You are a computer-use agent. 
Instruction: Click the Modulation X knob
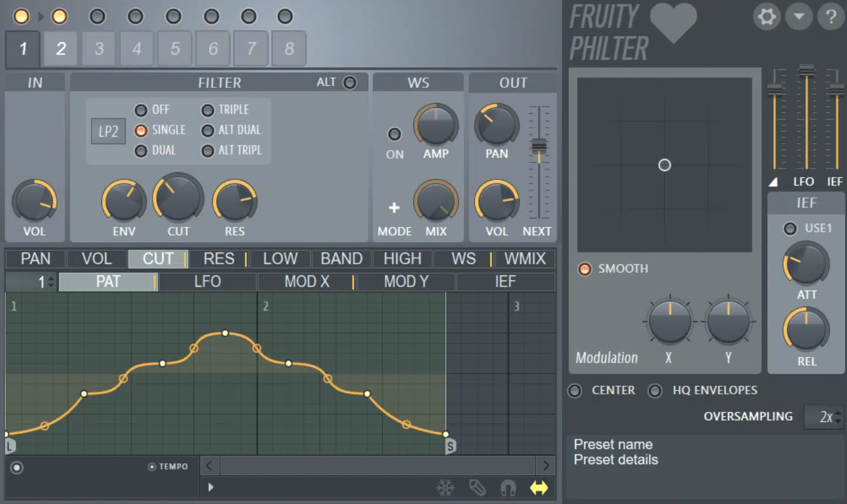coord(670,321)
